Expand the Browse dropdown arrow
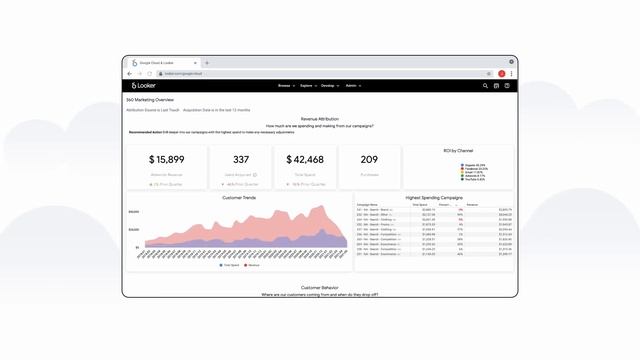The image size is (640, 360). point(293,86)
